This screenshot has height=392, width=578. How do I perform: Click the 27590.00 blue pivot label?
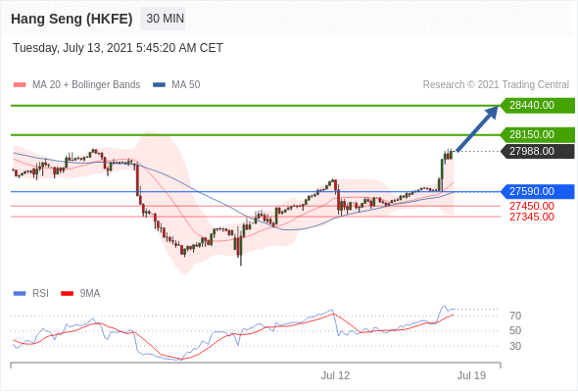click(x=538, y=191)
